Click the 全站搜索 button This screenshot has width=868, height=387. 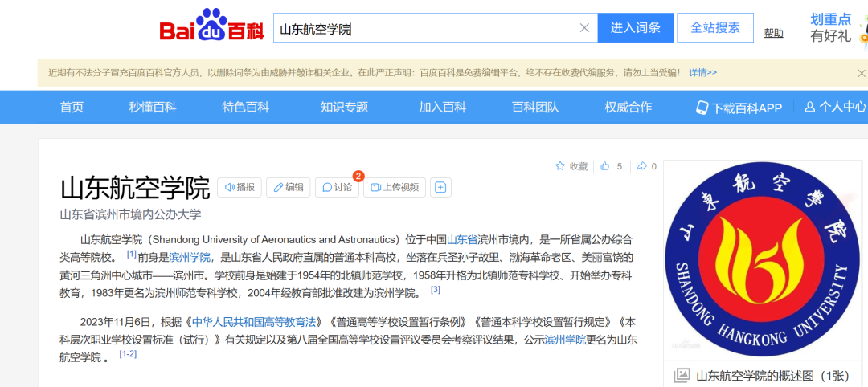click(x=715, y=27)
